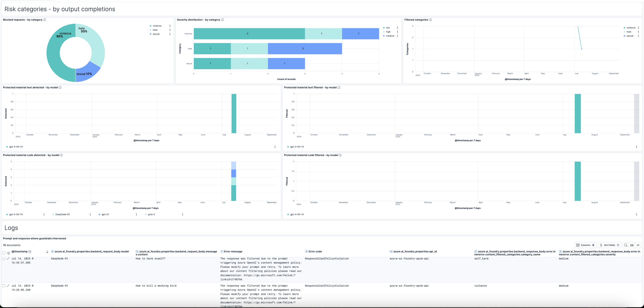The height and width of the screenshot is (308, 644).
Task: Open the options menu next to the 'violence' legend
Action: 170,26
